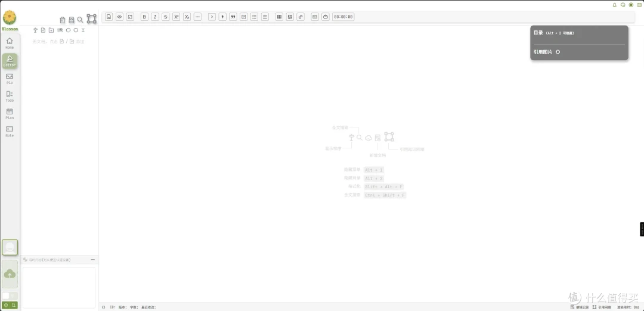Viewport: 644px width, 311px height.
Task: Collapse the temporary content panel
Action: [x=93, y=260]
